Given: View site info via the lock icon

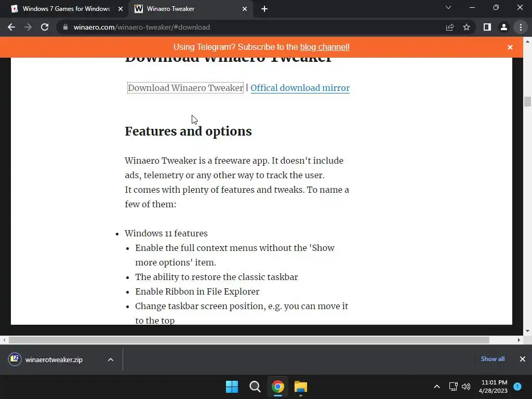Looking at the screenshot, I should point(65,27).
